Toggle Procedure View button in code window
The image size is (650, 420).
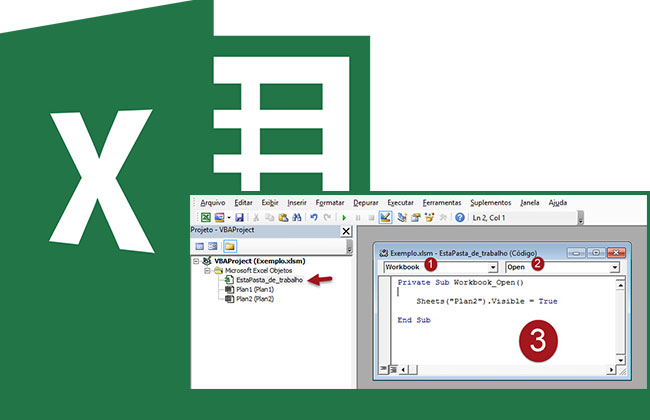384,369
